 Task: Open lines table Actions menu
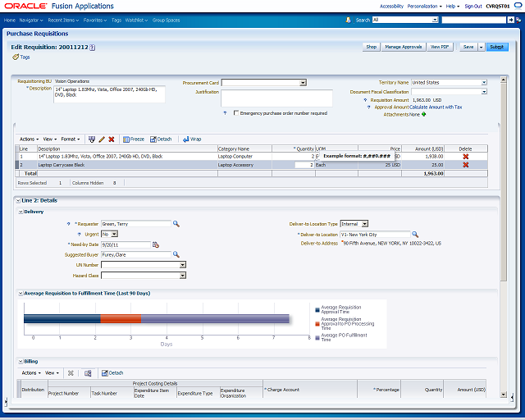[x=30, y=139]
